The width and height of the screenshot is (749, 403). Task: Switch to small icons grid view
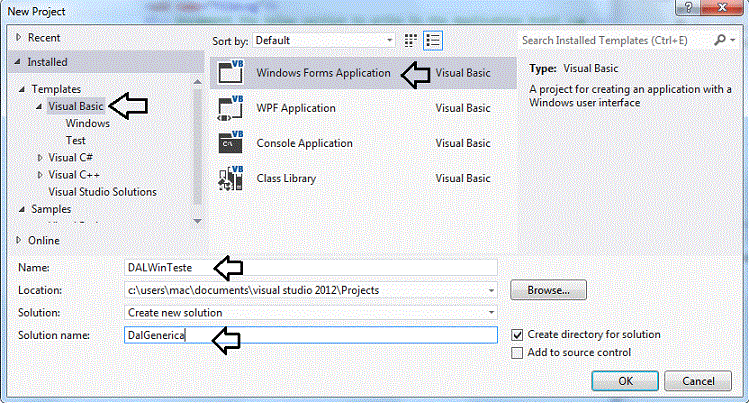click(410, 41)
